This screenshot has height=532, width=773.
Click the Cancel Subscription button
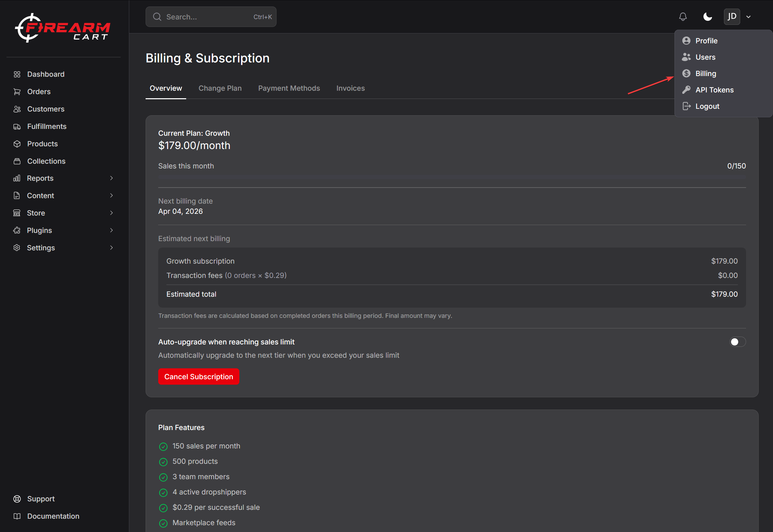click(x=198, y=377)
